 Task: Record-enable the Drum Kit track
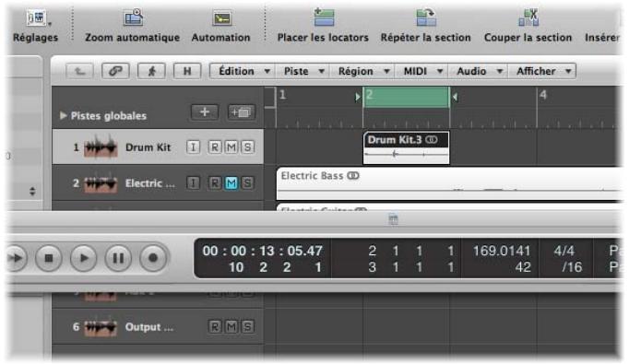point(215,147)
